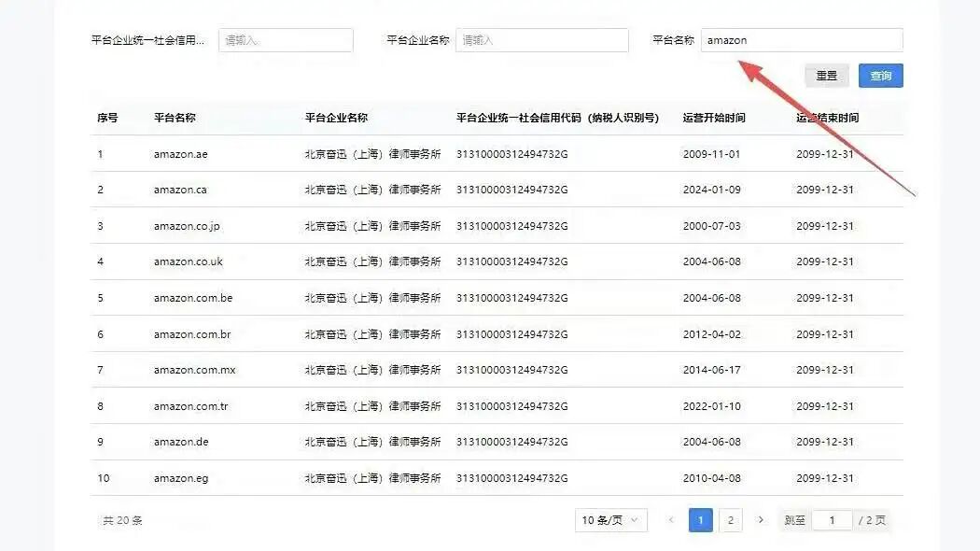Click the blue 查询 search button
This screenshot has height=551, width=980.
coord(879,76)
